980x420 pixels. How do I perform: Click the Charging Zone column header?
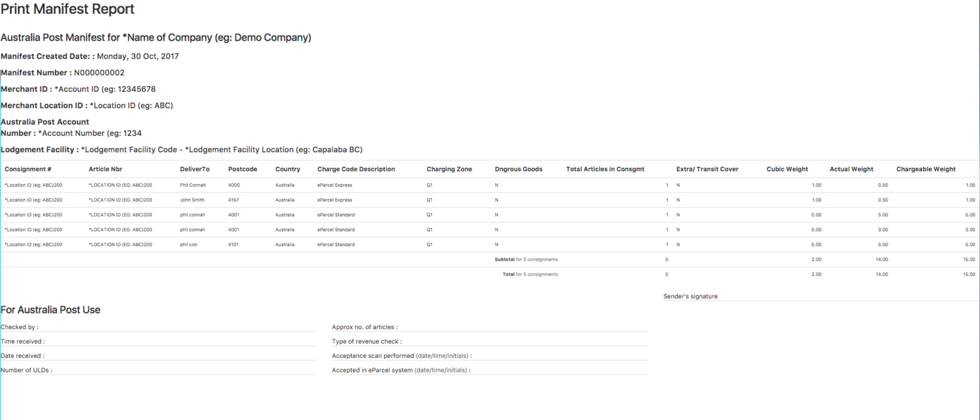[449, 169]
